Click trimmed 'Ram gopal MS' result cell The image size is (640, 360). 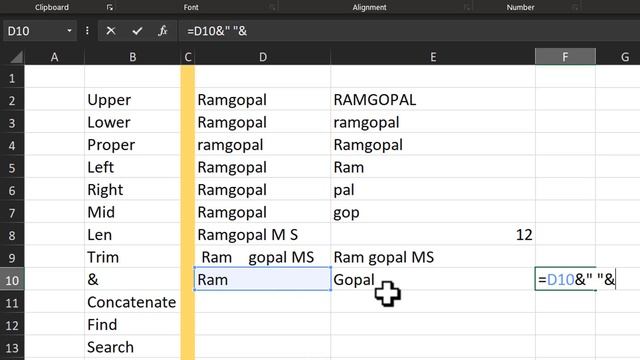pos(433,257)
